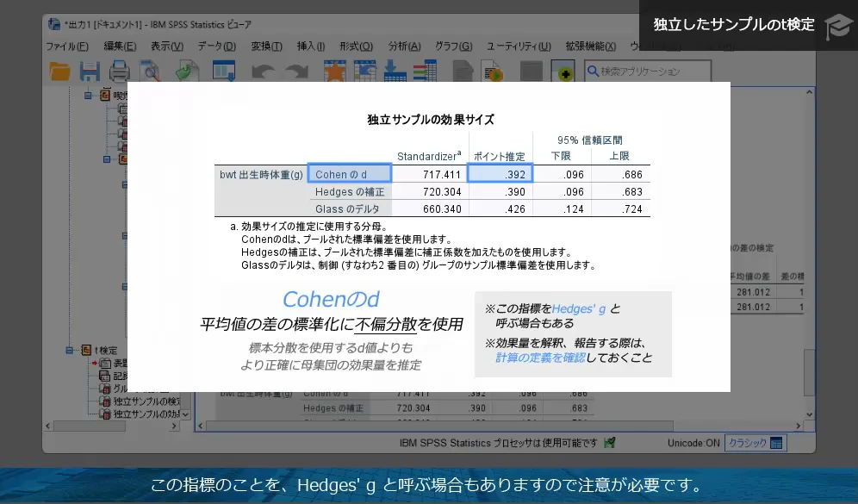Open a file using the folder toolbar icon

(x=59, y=72)
